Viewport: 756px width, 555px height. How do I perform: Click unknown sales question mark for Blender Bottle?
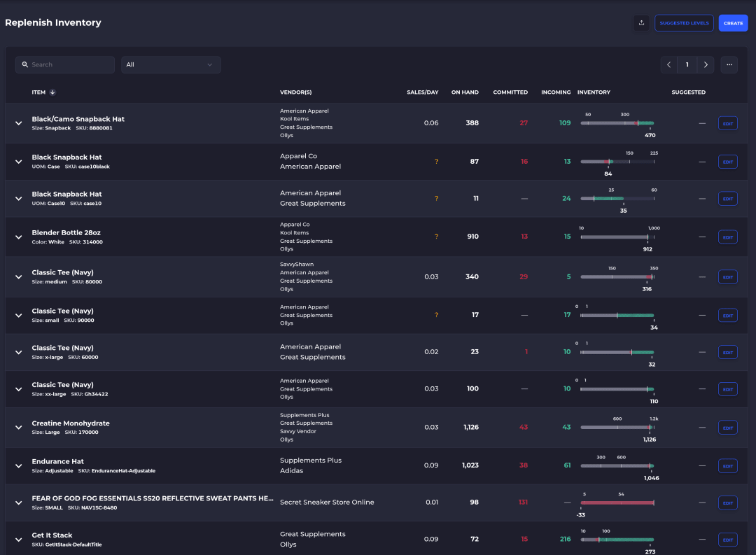point(436,237)
